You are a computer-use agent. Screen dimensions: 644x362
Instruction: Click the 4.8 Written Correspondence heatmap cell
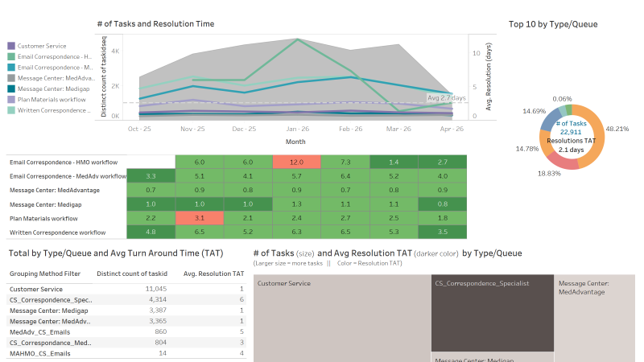click(151, 232)
